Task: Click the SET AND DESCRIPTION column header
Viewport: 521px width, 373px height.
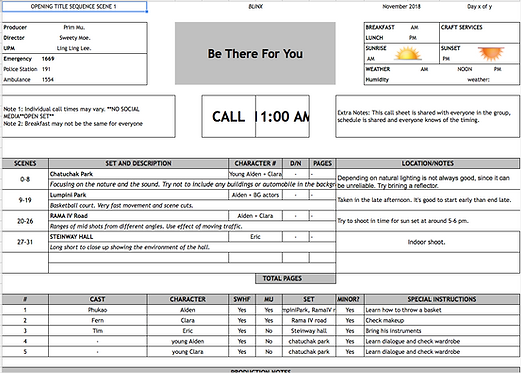Action: tap(138, 163)
